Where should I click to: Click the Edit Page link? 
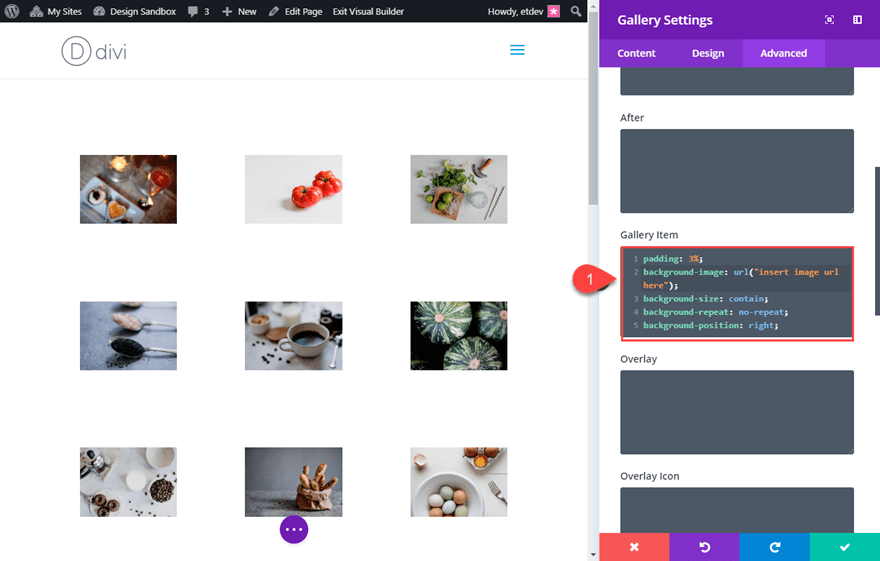(295, 11)
